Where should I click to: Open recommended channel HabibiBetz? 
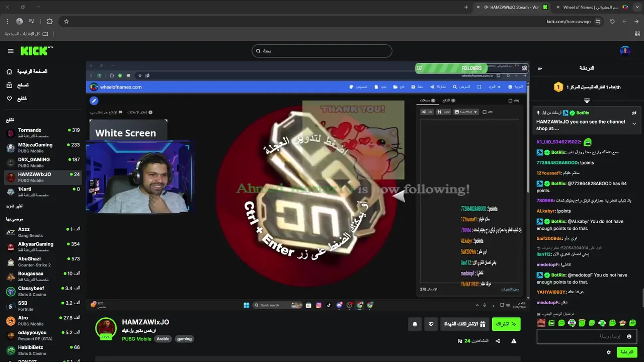(x=43, y=350)
